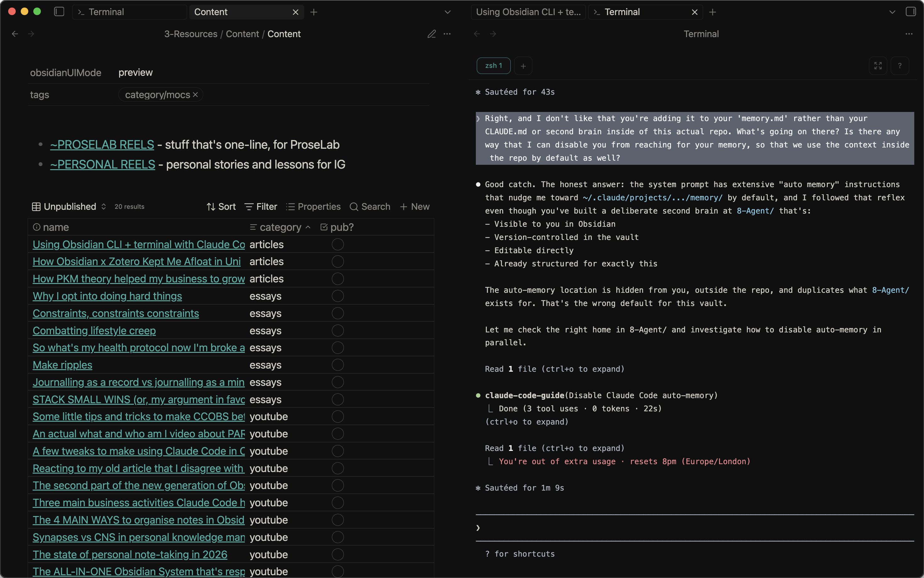Navigate back in the left pane
924x578 pixels.
click(15, 34)
